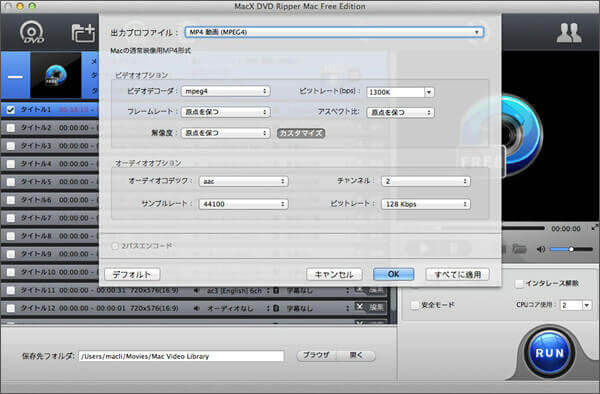Click the yellow macOS minimize window button
The image size is (600, 394).
tap(20, 6)
